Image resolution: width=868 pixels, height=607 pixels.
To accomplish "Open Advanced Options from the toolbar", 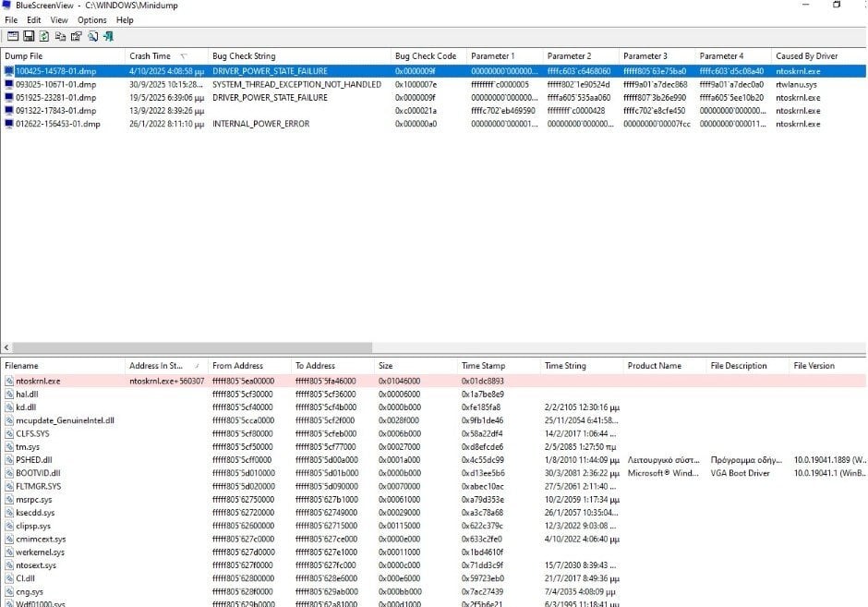I will click(x=13, y=36).
